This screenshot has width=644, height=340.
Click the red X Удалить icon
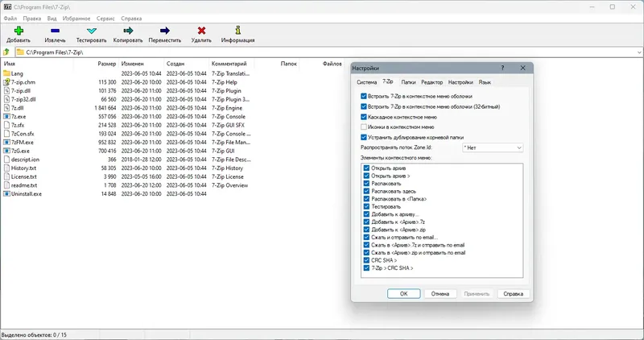pyautogui.click(x=201, y=31)
